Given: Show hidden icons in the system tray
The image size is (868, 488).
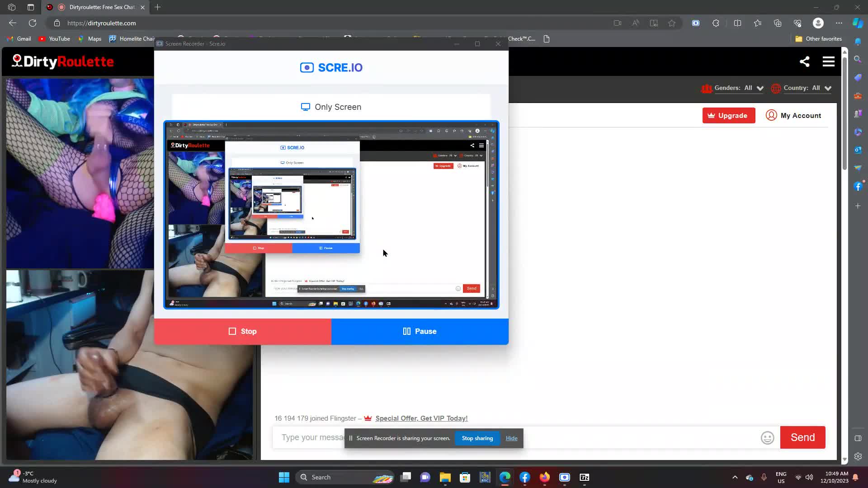Looking at the screenshot, I should click(735, 477).
